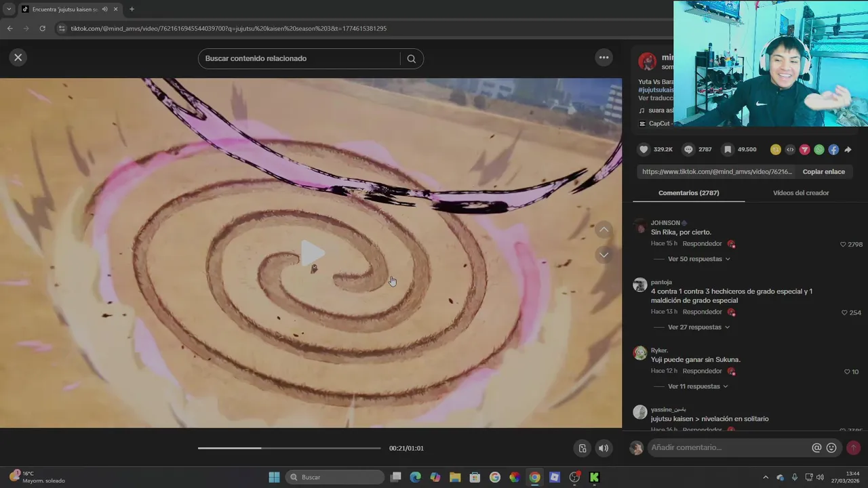Click the taskbar 'Buscar' search box
868x488 pixels.
(336, 477)
